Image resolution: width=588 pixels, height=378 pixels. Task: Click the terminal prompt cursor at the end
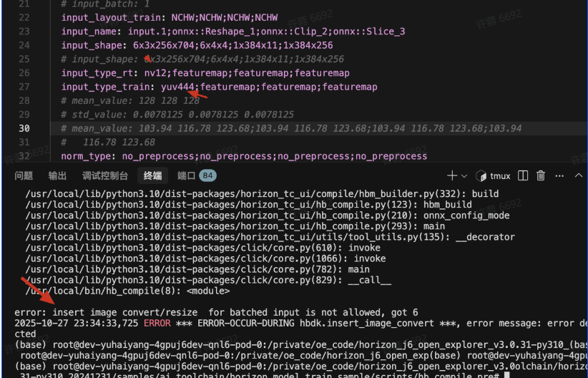pyautogui.click(x=506, y=374)
